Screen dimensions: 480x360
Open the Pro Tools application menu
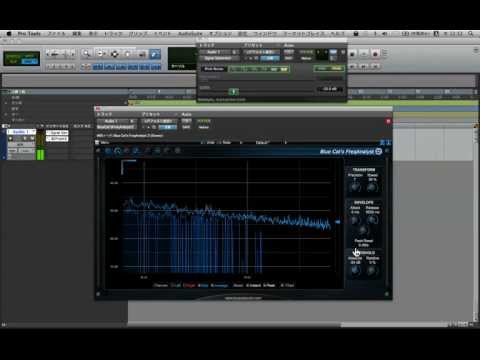coord(29,34)
